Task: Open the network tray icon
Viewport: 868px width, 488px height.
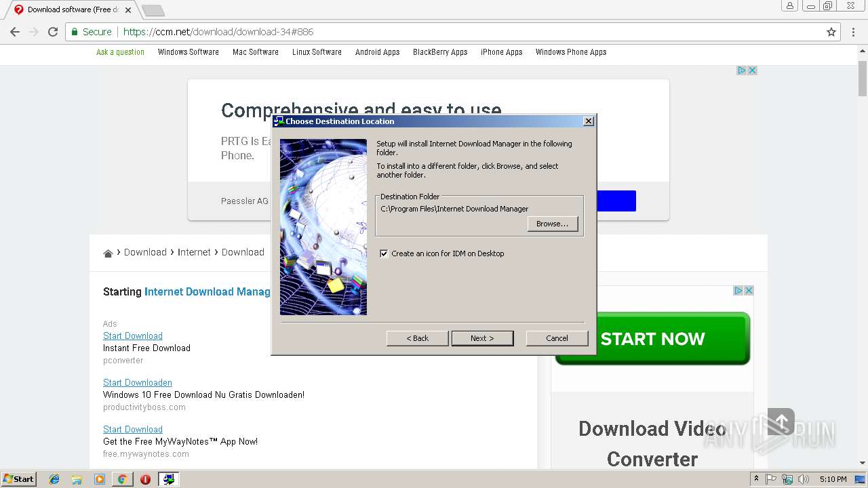Action: coord(787,479)
